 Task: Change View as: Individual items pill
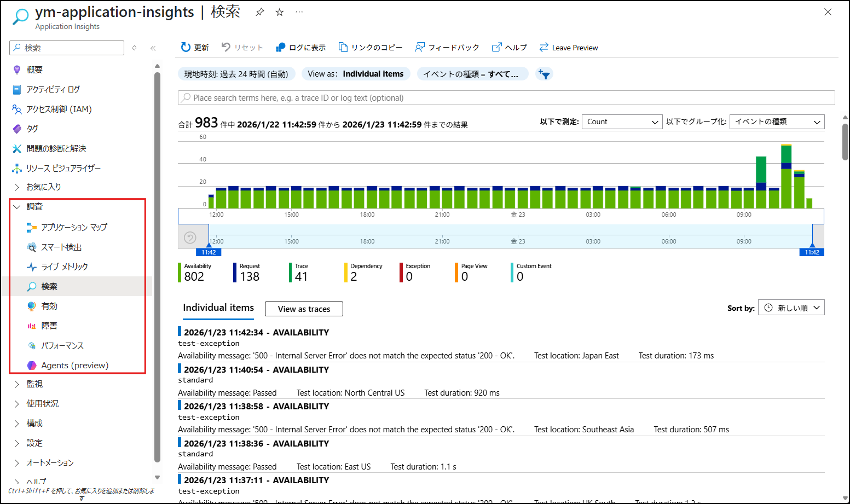(x=356, y=74)
